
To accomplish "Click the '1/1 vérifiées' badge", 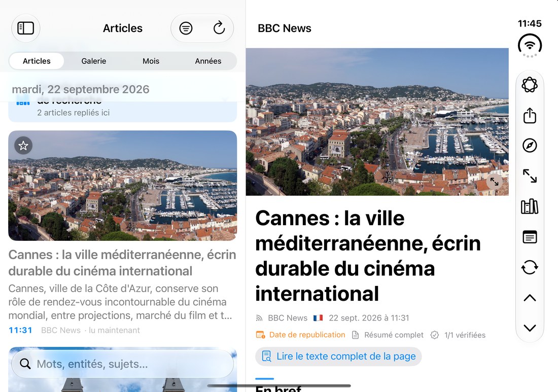I will [x=465, y=335].
